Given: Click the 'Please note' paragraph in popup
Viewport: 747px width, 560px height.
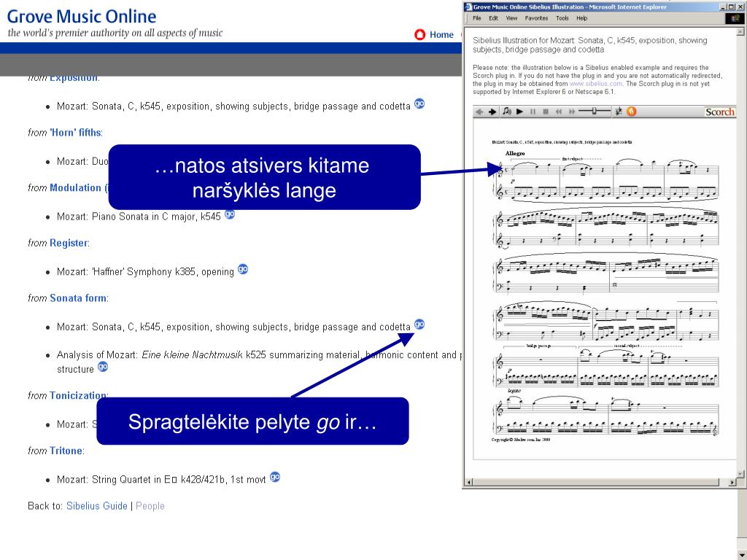Looking at the screenshot, I should [x=597, y=79].
